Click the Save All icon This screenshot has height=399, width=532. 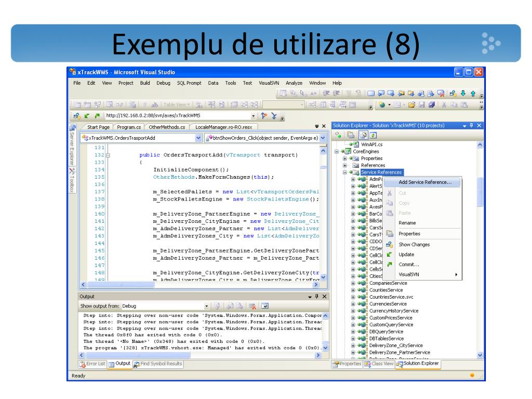click(432, 104)
